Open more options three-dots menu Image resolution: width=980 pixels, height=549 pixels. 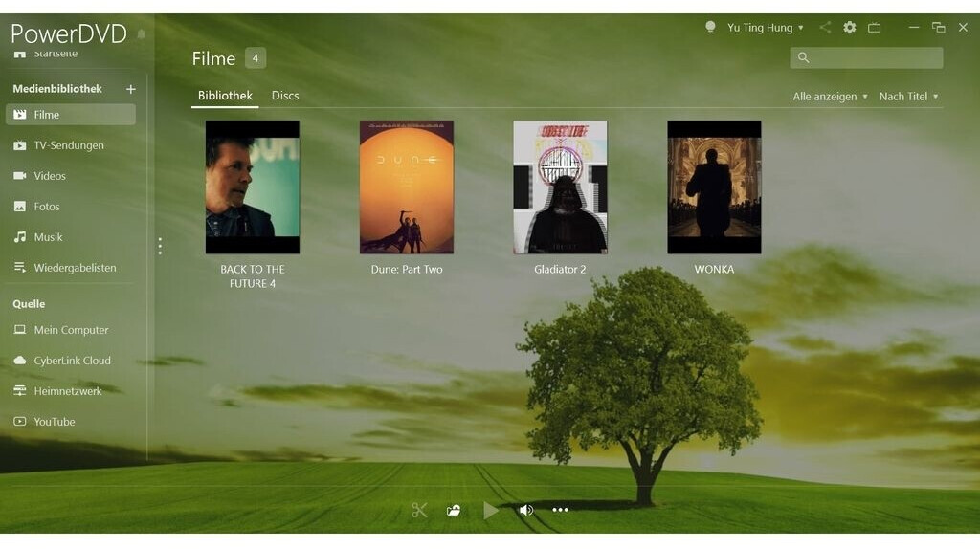560,510
